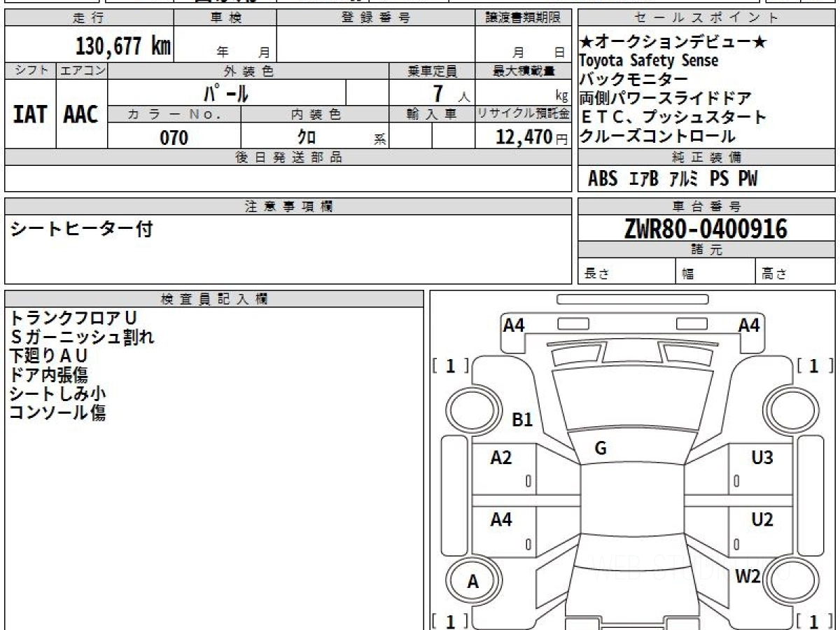Click the A2 mark on the diagram door
This screenshot has width=840, height=630.
pos(501,458)
